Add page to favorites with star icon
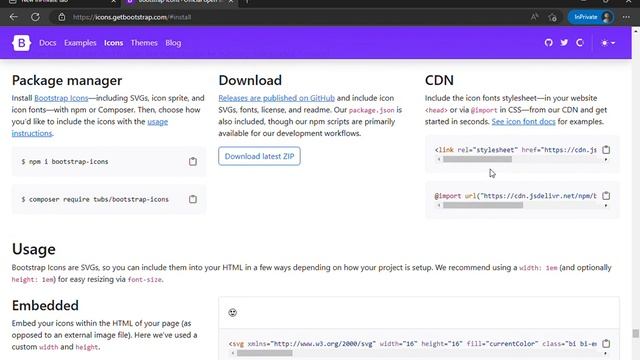 [553, 17]
